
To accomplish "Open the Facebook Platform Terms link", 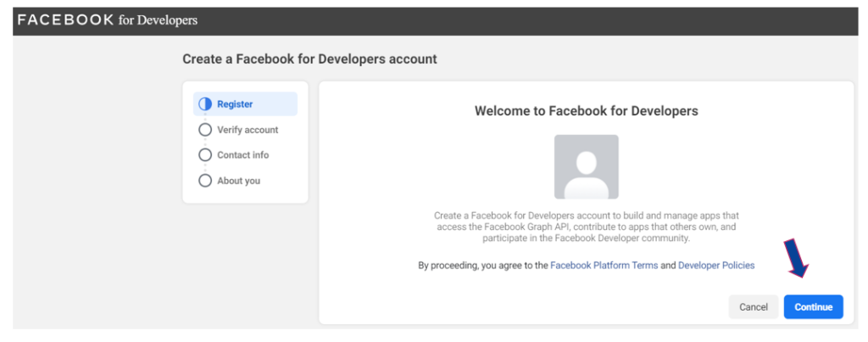I will pyautogui.click(x=604, y=266).
